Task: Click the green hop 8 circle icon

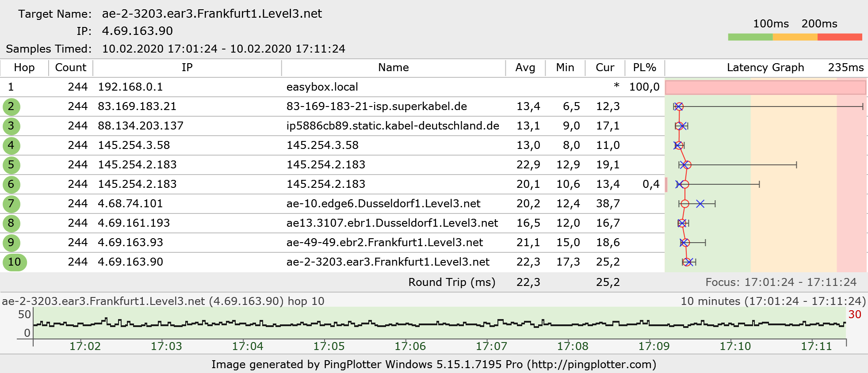Action: coord(11,223)
